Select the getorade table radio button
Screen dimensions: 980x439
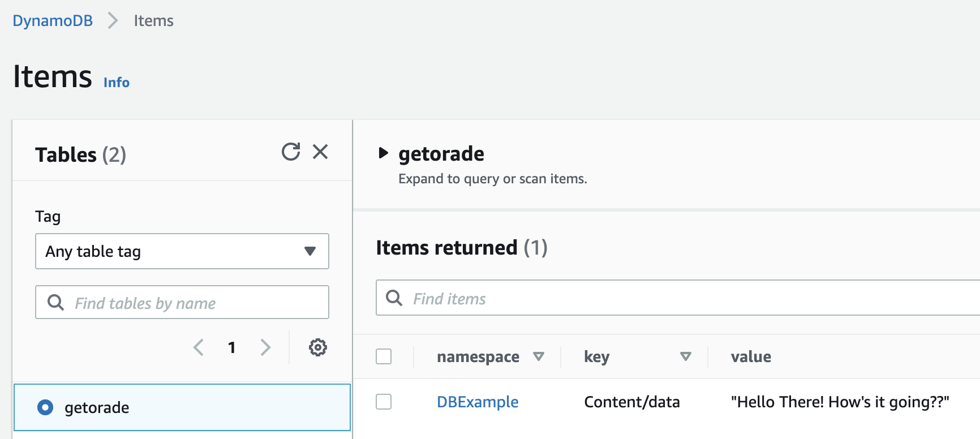click(x=45, y=407)
